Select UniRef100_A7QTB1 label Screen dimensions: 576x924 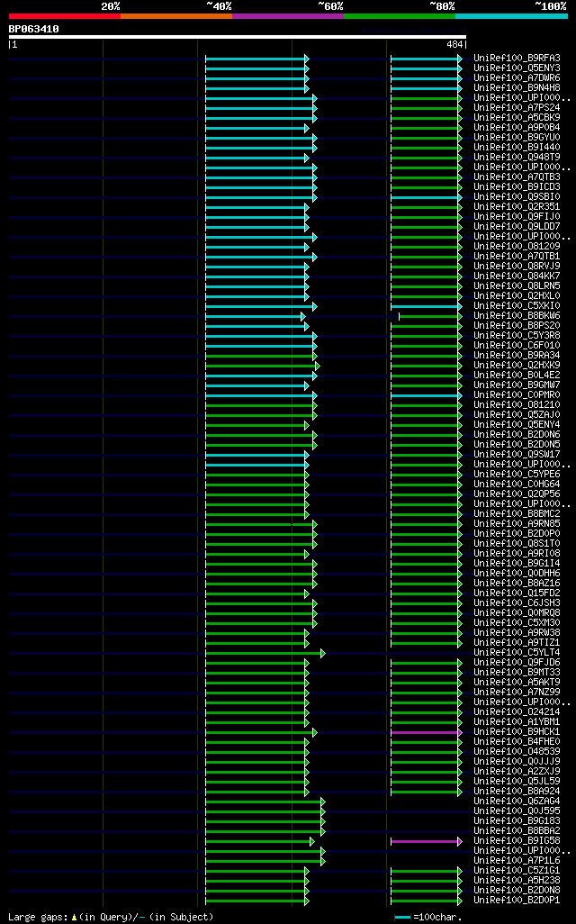pyautogui.click(x=517, y=257)
